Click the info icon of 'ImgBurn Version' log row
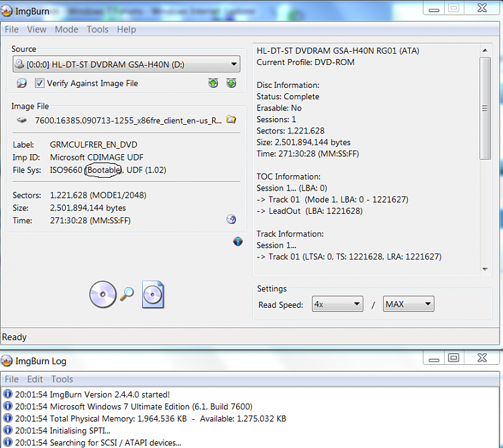Screen dimensions: 503x448 pos(7,394)
